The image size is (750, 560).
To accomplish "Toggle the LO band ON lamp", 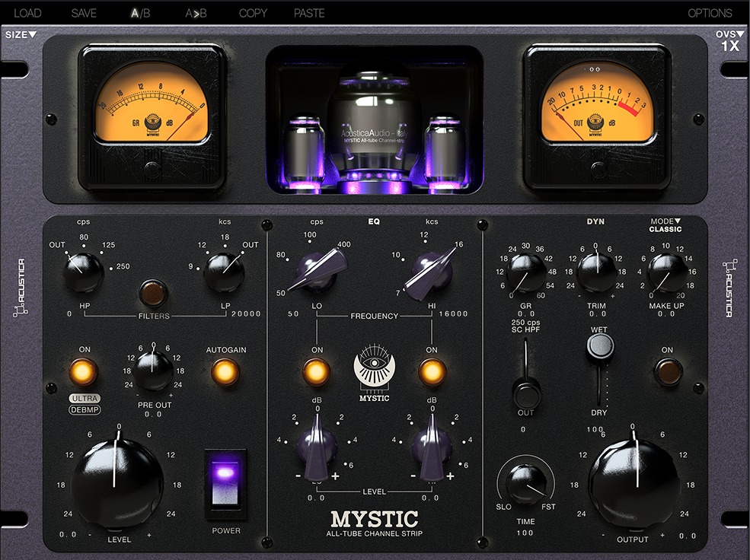I will point(316,372).
